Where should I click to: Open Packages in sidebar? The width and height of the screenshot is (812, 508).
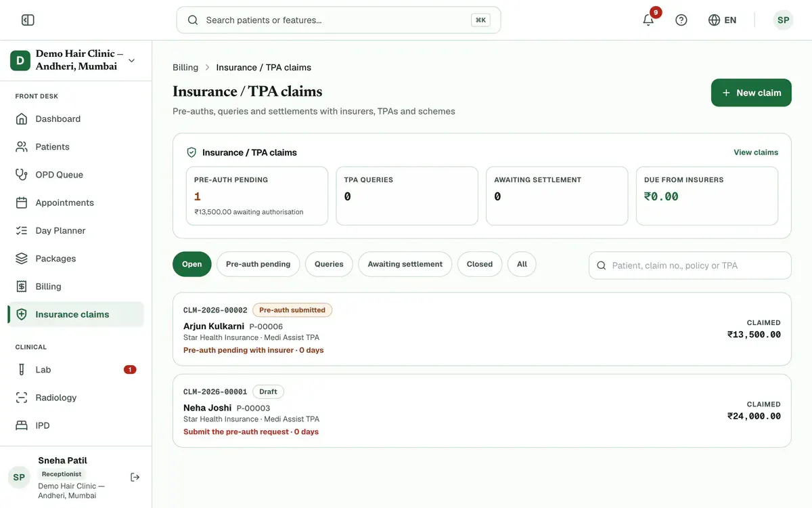tap(76, 258)
